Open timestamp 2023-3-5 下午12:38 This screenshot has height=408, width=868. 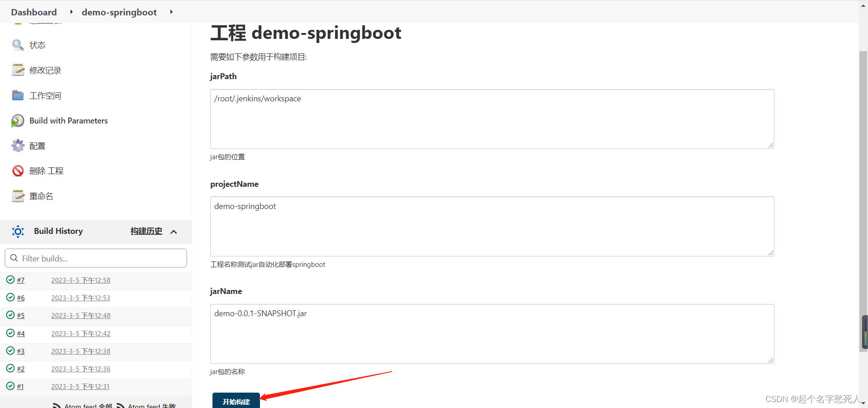click(81, 351)
